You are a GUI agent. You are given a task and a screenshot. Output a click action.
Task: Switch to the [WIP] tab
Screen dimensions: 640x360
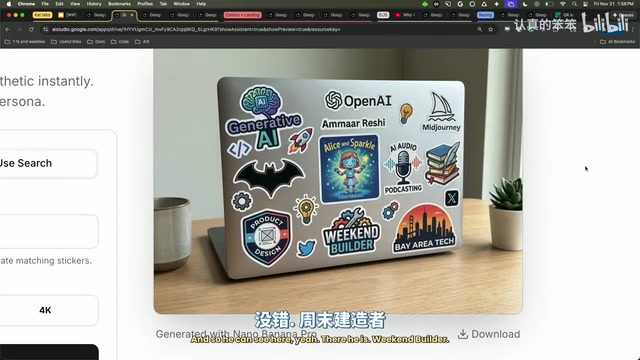[68, 15]
